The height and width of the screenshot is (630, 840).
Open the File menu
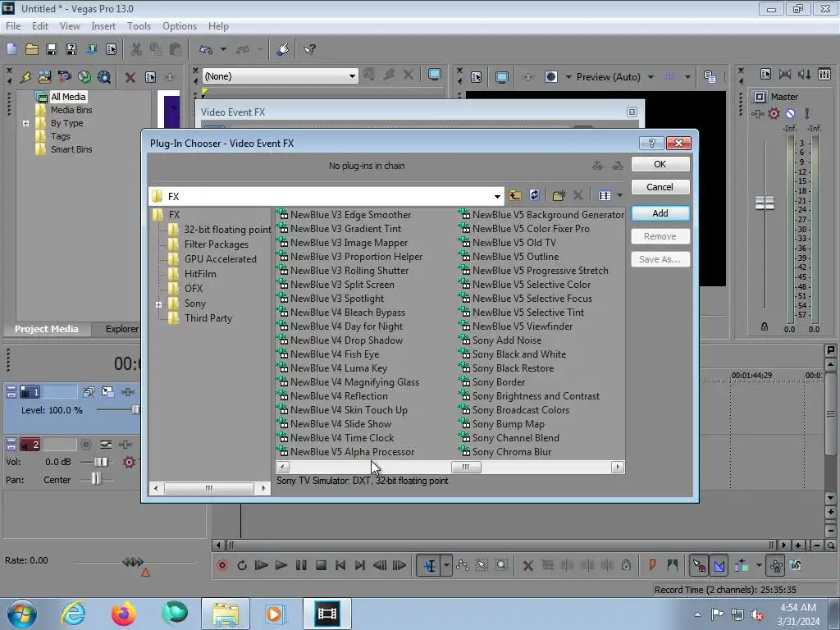[13, 26]
